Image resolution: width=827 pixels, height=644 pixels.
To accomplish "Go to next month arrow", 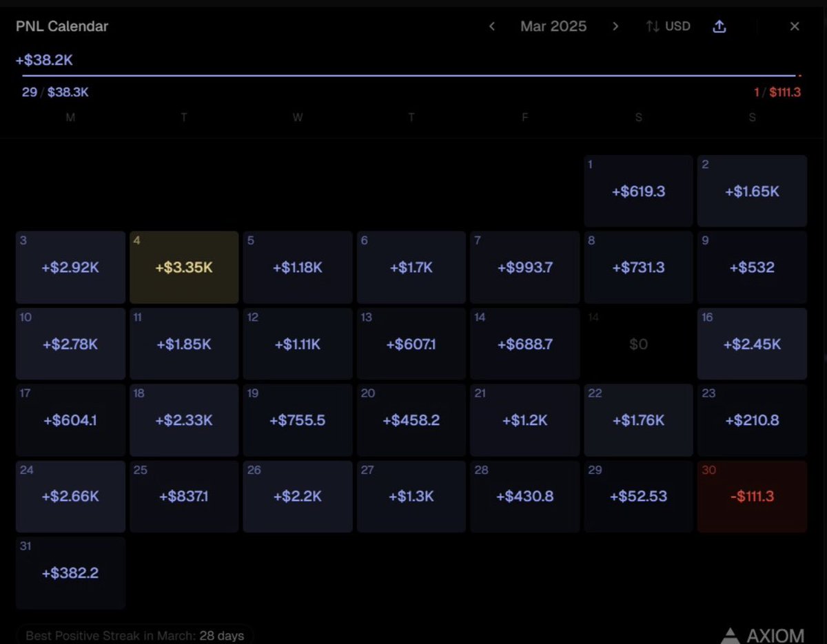I will pyautogui.click(x=615, y=26).
